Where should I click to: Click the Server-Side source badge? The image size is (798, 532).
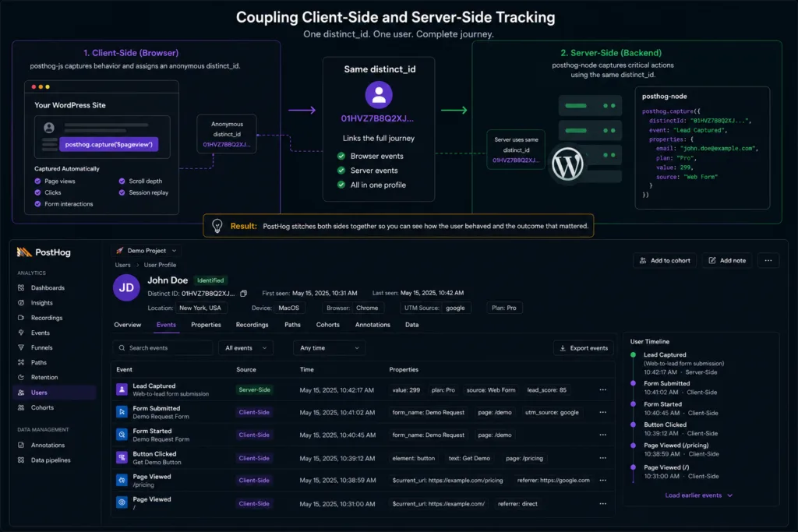[x=255, y=389]
